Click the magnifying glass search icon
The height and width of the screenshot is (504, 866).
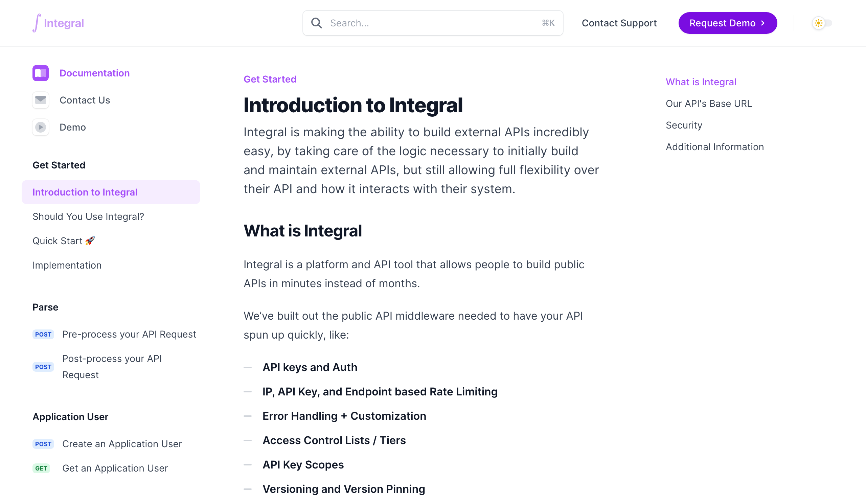317,23
